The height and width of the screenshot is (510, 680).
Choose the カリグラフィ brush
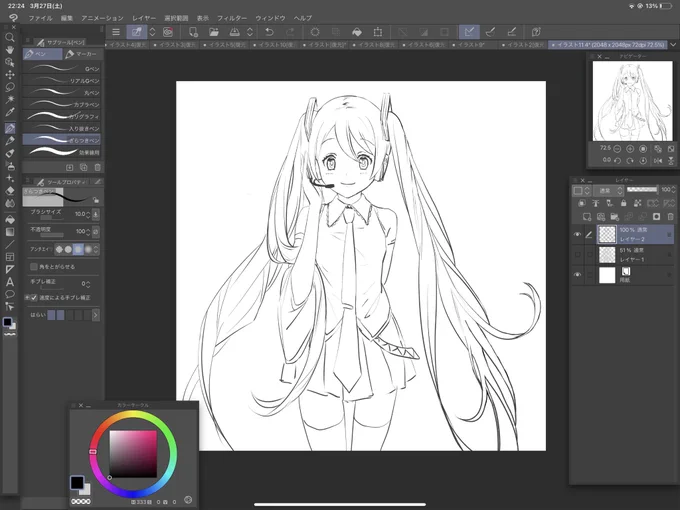(x=63, y=116)
